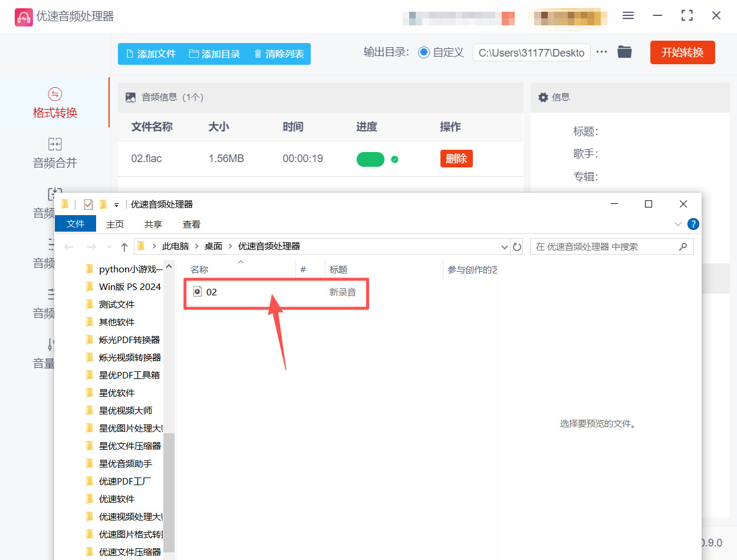Click the gear icon on the 信息 panel
This screenshot has width=737, height=560.
[x=543, y=97]
